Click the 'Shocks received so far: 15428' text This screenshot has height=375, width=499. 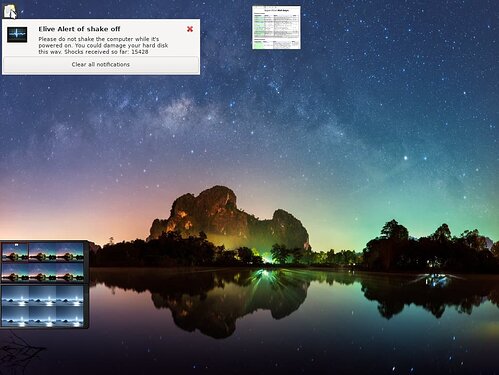[106, 52]
